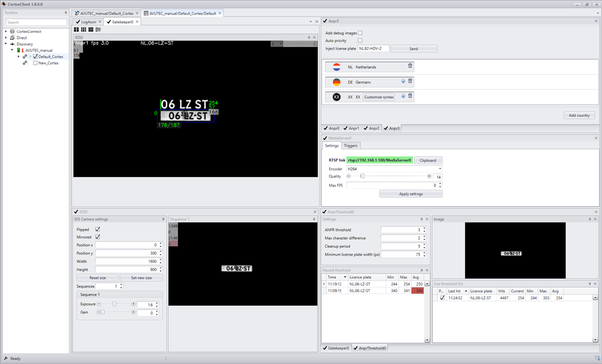Click the Netherlands flag icon
The width and height of the screenshot is (602, 364).
click(336, 67)
